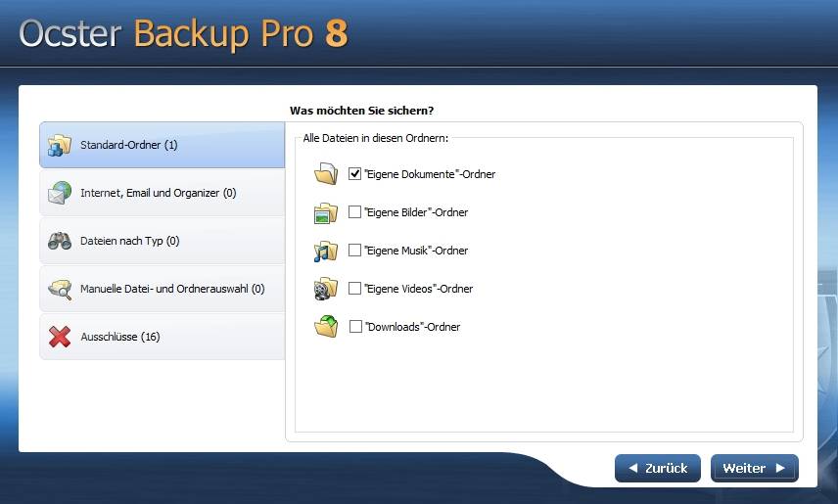Click the magnifier icon for Manuelle Datei- und Ordnerauswahl
The height and width of the screenshot is (504, 838).
click(60, 289)
